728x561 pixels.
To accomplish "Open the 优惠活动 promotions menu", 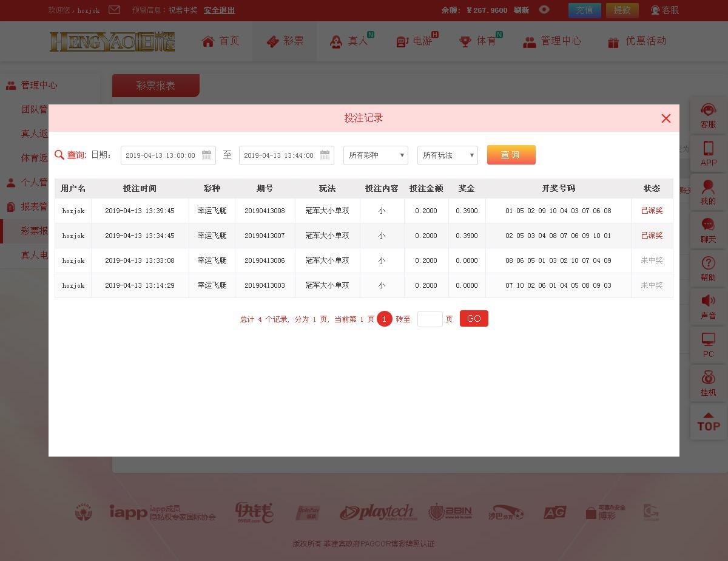I will point(637,41).
